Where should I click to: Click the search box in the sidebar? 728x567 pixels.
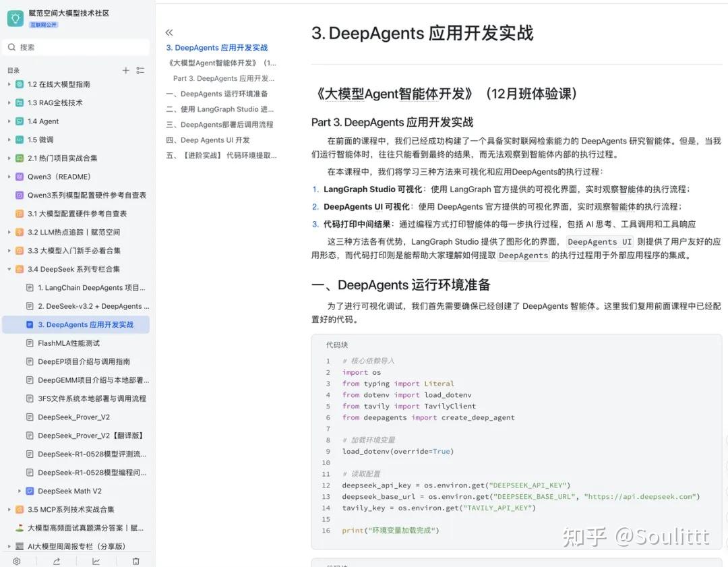pyautogui.click(x=76, y=47)
